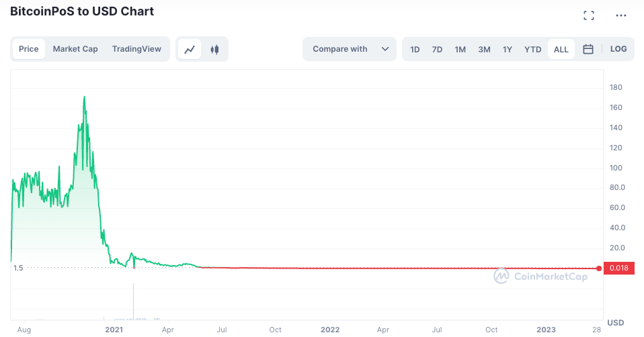The height and width of the screenshot is (337, 644).
Task: Select the Market Cap tab
Action: coord(75,49)
